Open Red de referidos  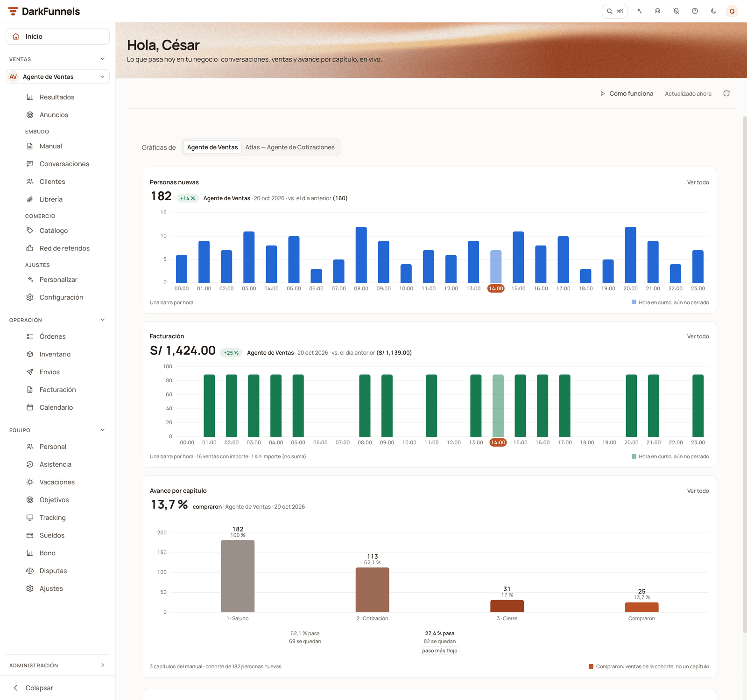click(65, 248)
